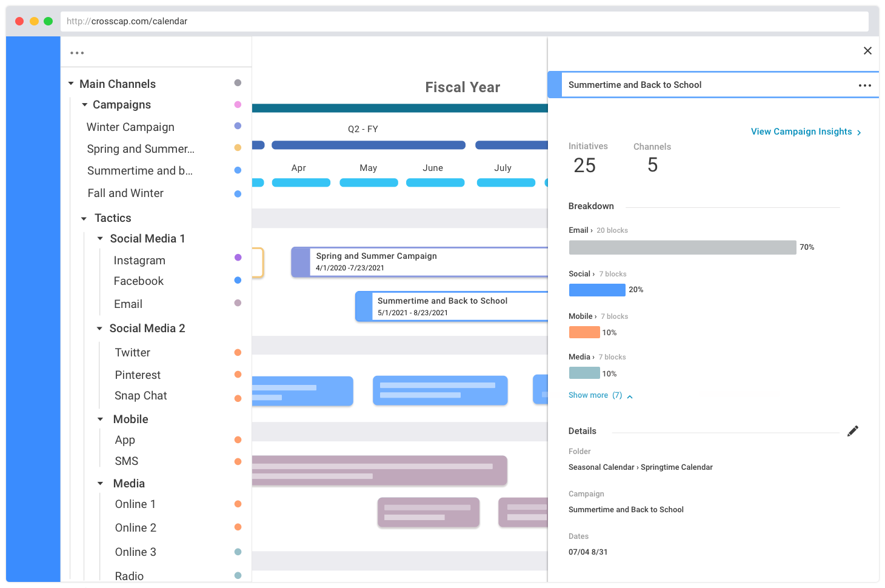Image resolution: width=885 pixels, height=588 pixels.
Task: Select the Email channel in the sidebar
Action: coord(128,304)
